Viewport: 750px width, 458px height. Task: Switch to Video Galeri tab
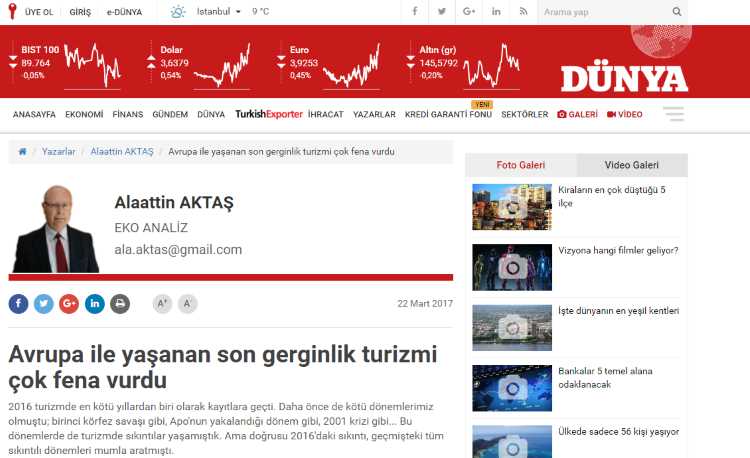click(632, 165)
